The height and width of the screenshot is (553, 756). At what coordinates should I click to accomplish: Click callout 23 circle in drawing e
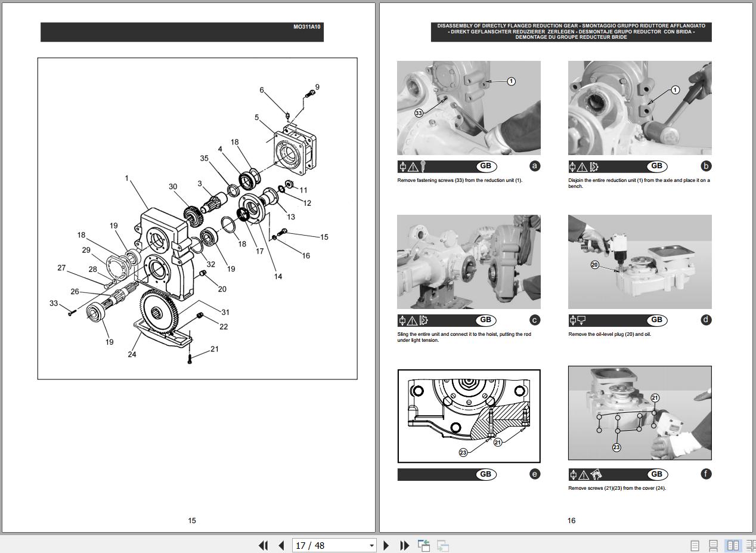(x=463, y=453)
